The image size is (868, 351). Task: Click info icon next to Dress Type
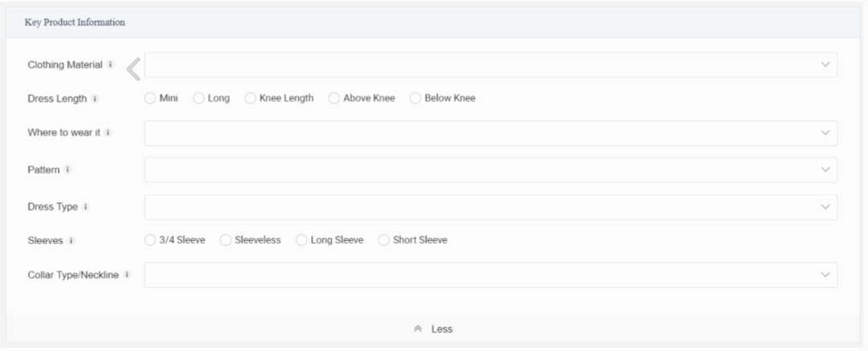click(85, 206)
